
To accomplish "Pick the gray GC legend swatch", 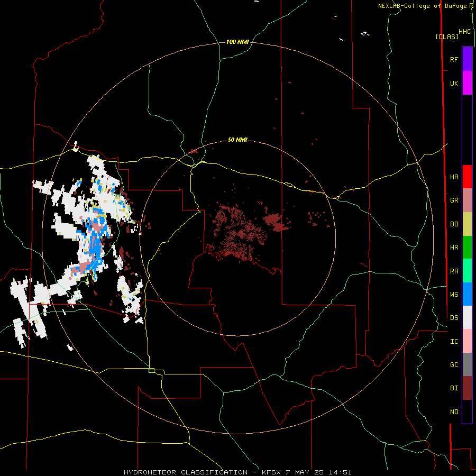I will pos(467,364).
